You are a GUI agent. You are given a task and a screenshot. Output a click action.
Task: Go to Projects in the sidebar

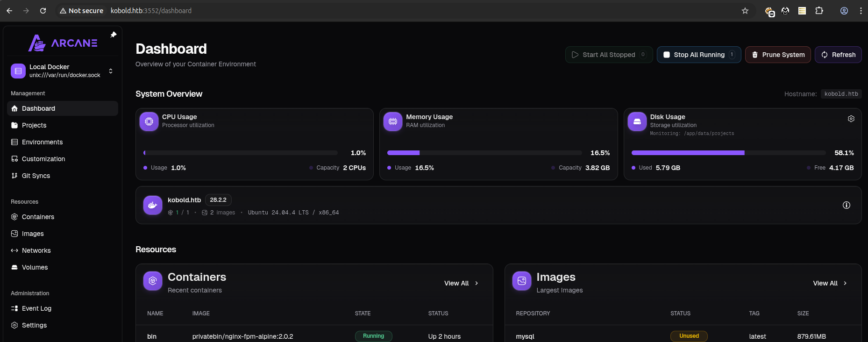tap(63, 125)
